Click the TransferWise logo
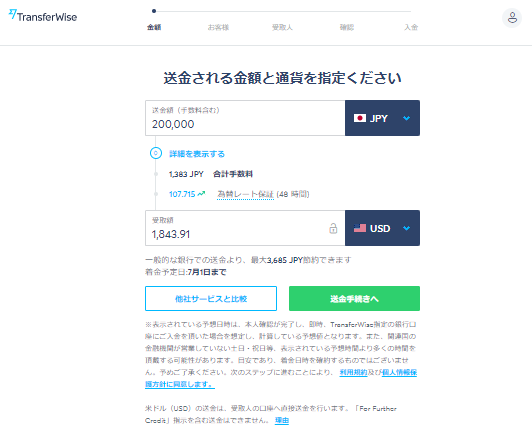This screenshot has width=532, height=435. 43,16
